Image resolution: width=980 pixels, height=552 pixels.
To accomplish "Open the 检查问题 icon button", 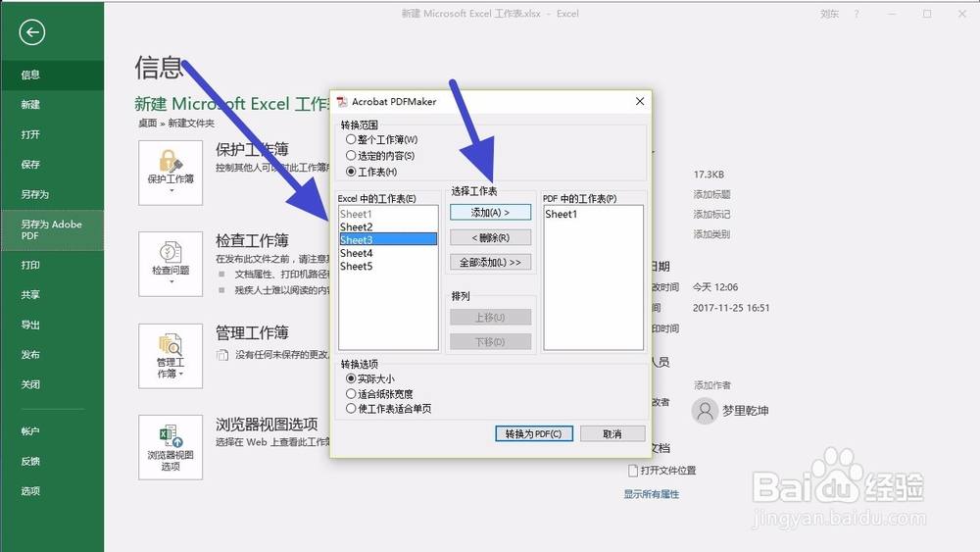I will coord(171,264).
